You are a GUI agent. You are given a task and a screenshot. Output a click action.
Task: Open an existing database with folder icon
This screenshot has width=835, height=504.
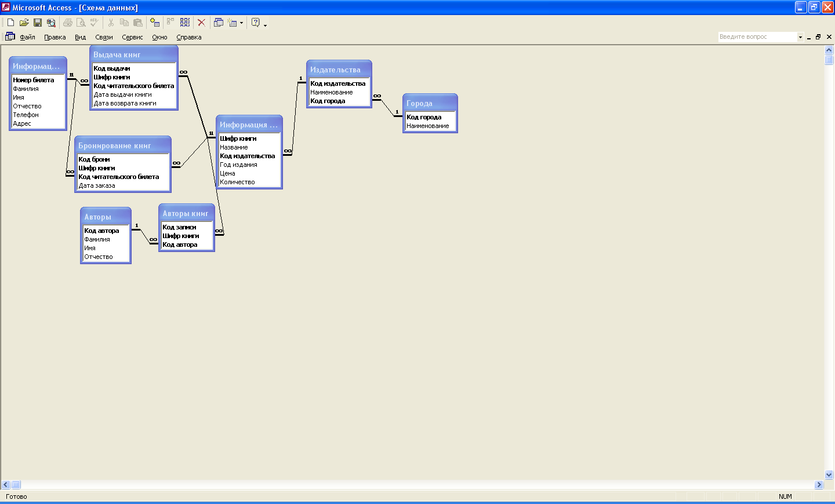tap(24, 23)
